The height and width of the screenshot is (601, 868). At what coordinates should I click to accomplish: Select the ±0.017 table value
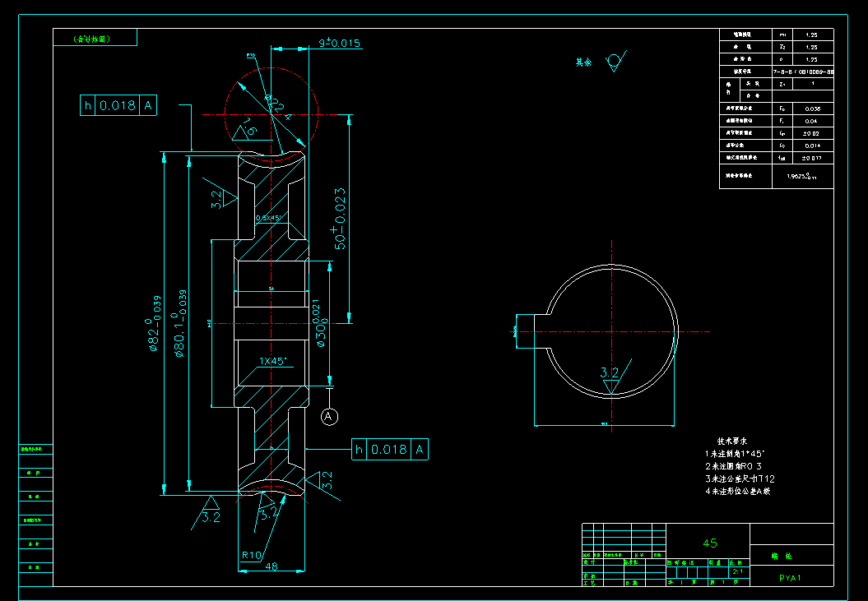click(813, 159)
